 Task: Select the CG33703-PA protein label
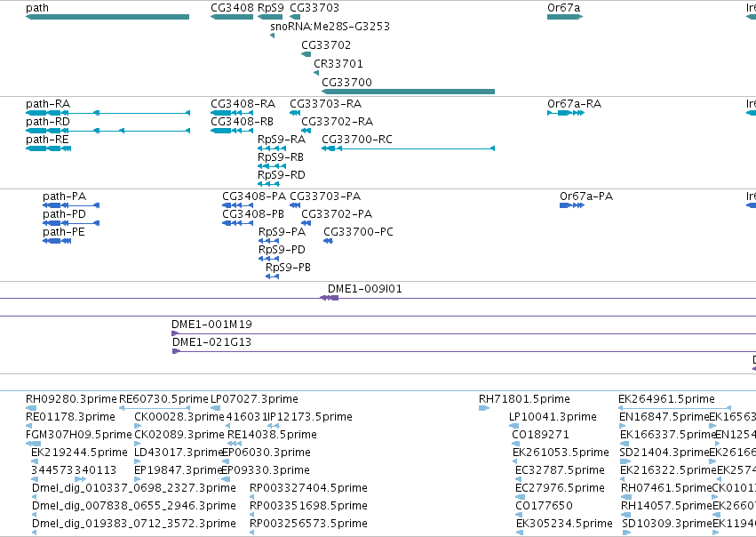point(325,196)
